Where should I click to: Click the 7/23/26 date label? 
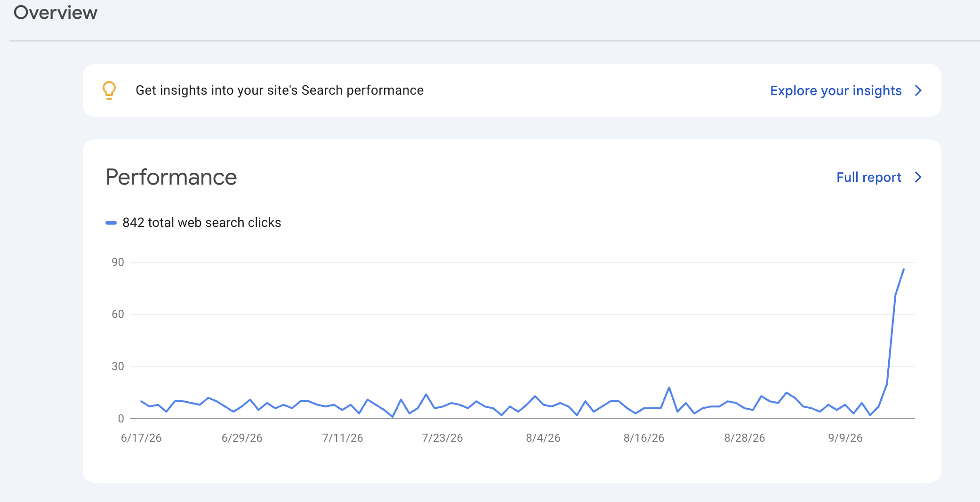click(442, 438)
